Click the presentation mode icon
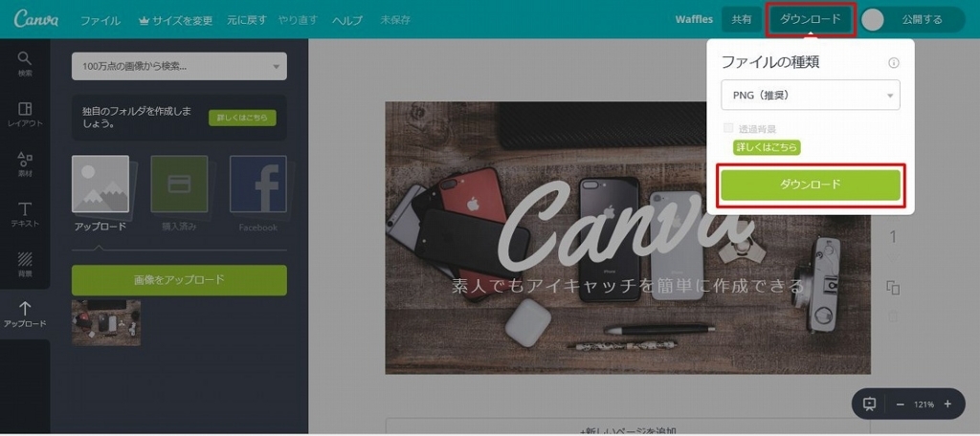 (869, 404)
